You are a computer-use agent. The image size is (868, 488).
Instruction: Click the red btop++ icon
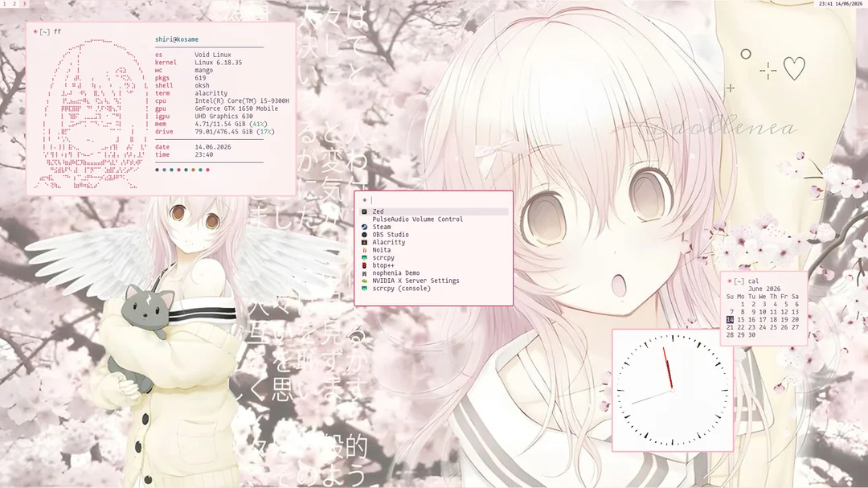pos(364,265)
